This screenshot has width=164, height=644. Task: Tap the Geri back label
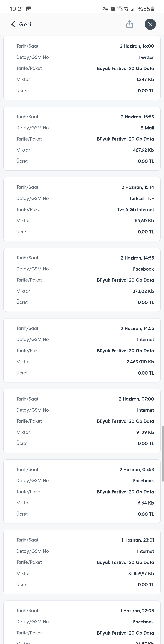pos(25,24)
